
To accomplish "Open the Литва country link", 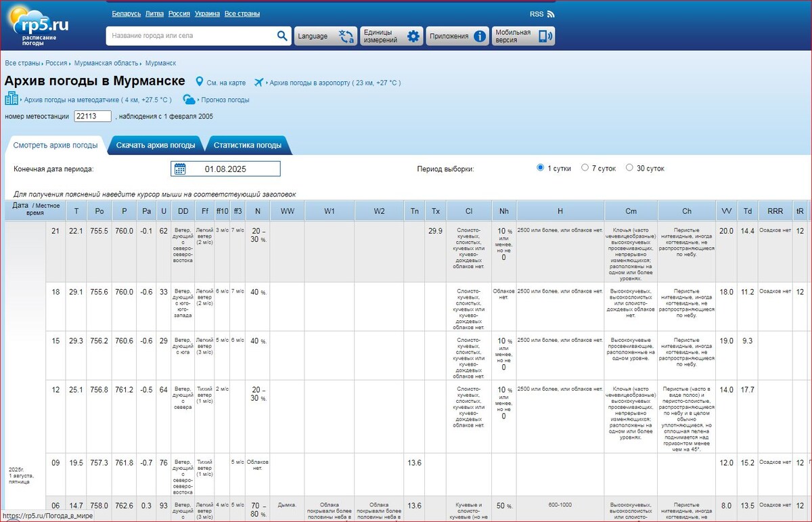I will point(154,14).
